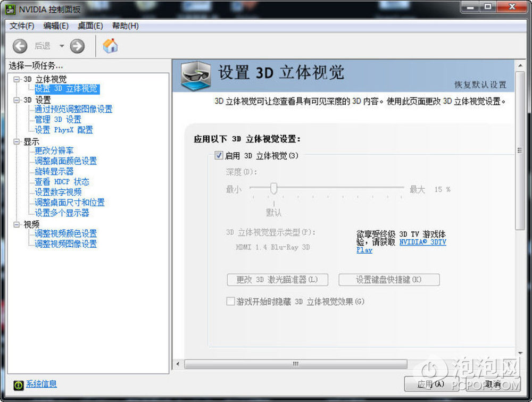This screenshot has height=402, width=532.
Task: Disable the 启用 3D 立体视觉 checkbox
Action: [219, 156]
